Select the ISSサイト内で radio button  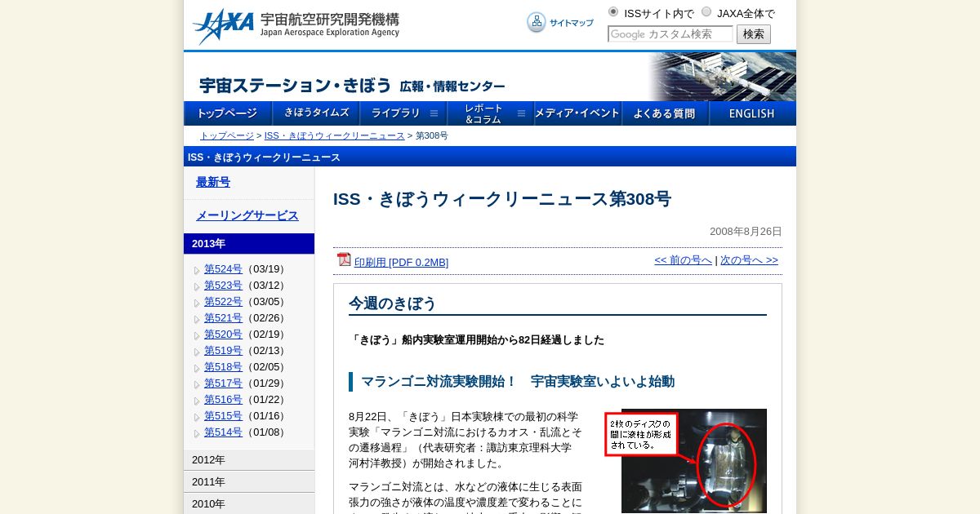(x=613, y=12)
